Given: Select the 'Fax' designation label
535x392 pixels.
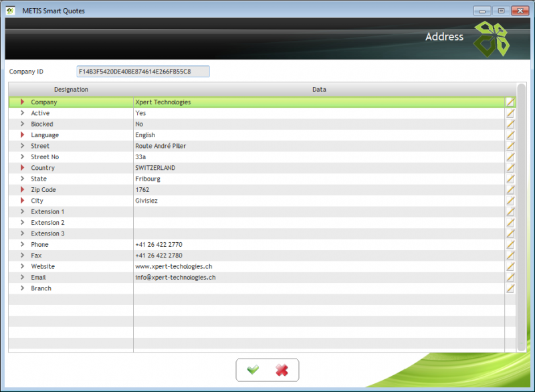Looking at the screenshot, I should tap(36, 256).
